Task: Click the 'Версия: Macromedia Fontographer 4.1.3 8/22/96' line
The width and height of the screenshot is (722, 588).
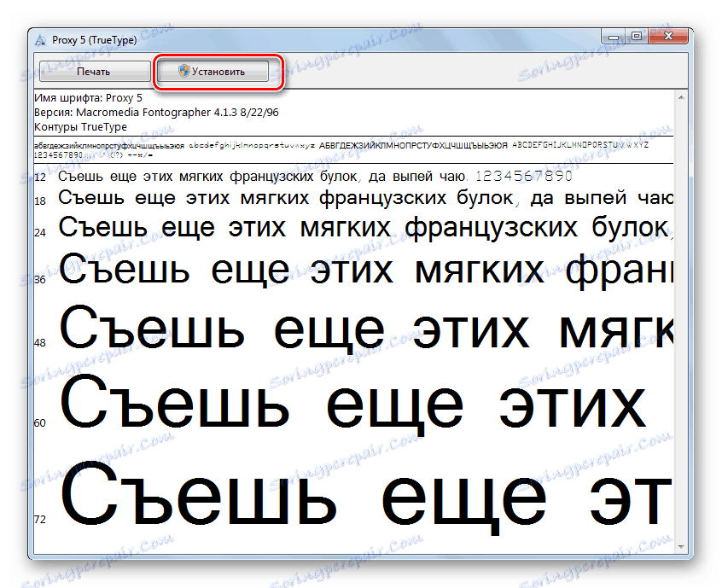Action: (156, 113)
